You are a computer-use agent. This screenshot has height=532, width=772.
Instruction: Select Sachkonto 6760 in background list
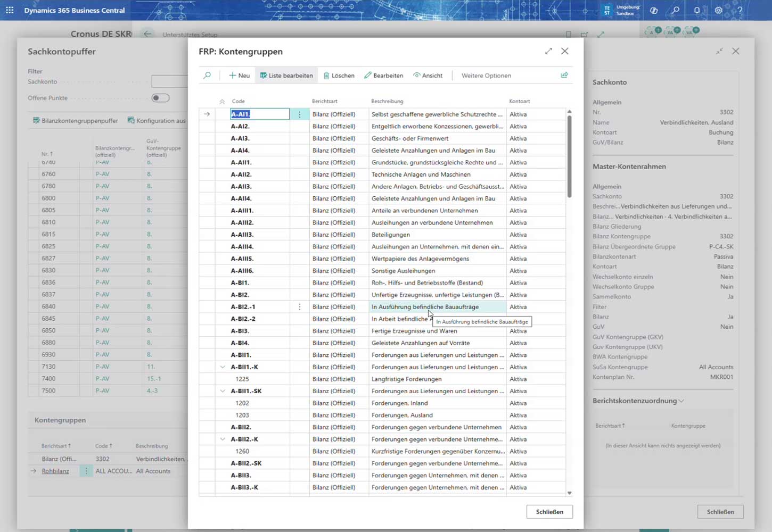coord(48,174)
